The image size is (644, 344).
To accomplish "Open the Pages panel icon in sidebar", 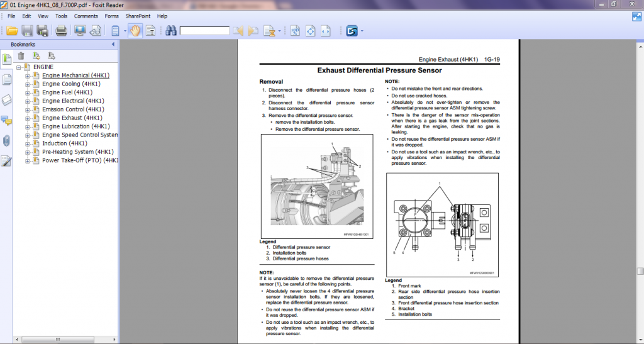I will (x=6, y=79).
